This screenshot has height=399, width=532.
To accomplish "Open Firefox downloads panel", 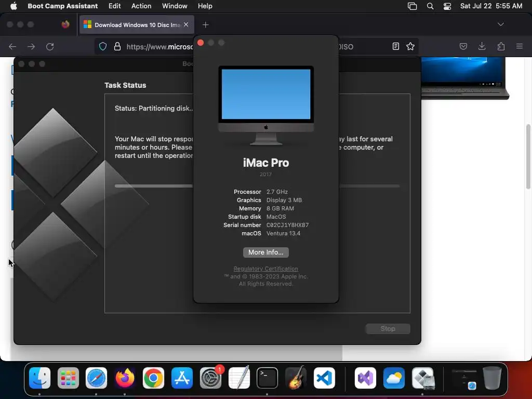I will coord(482,46).
